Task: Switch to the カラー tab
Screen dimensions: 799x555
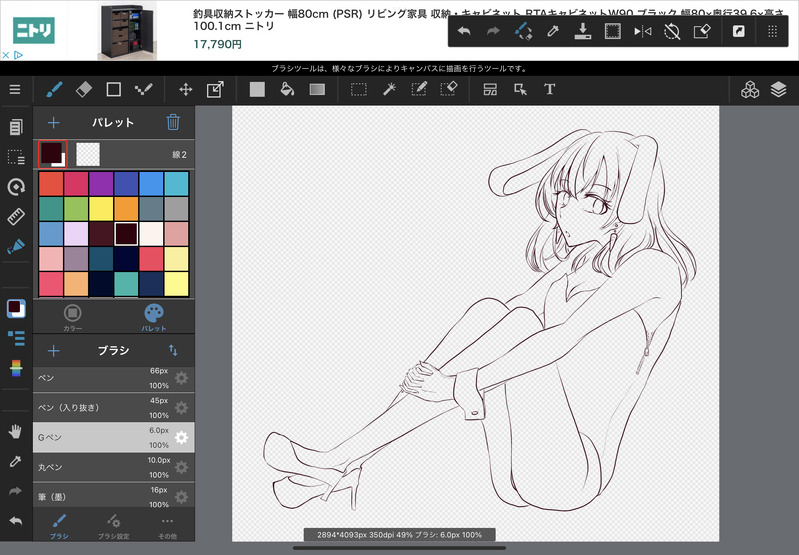Action: pyautogui.click(x=72, y=318)
